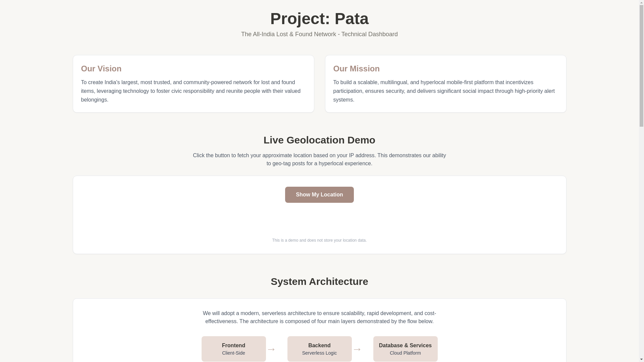This screenshot has height=362, width=644.
Task: Select the Backend Serverless Logic box
Action: (319, 349)
